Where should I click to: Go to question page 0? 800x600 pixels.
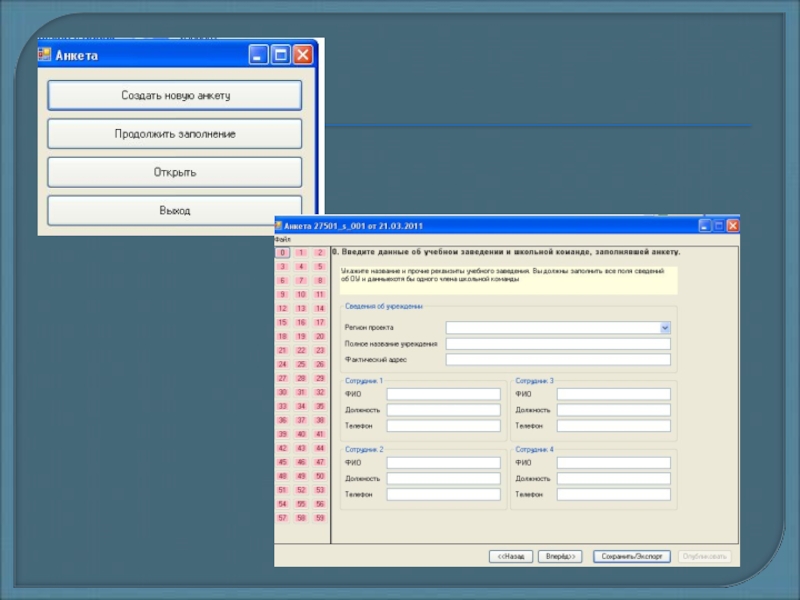pyautogui.click(x=283, y=253)
